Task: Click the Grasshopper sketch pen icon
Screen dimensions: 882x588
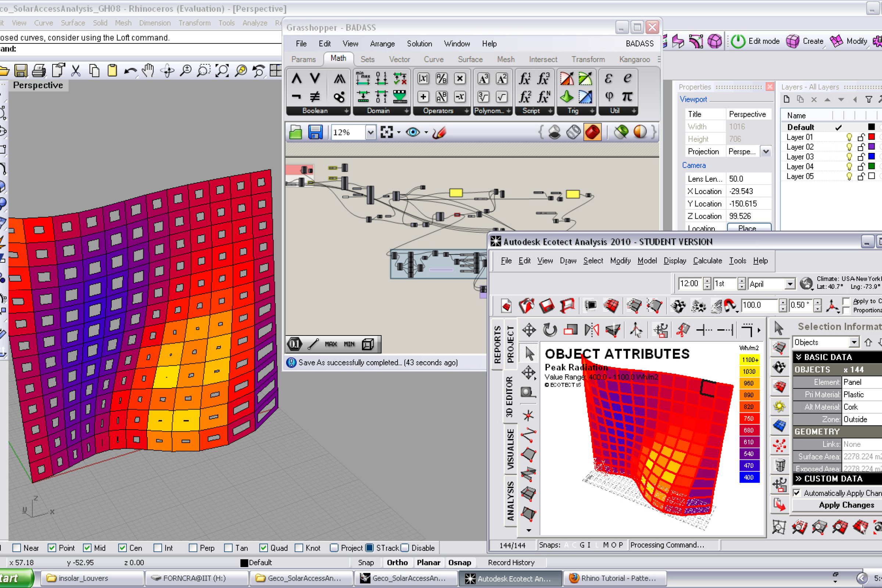Action: pyautogui.click(x=439, y=132)
